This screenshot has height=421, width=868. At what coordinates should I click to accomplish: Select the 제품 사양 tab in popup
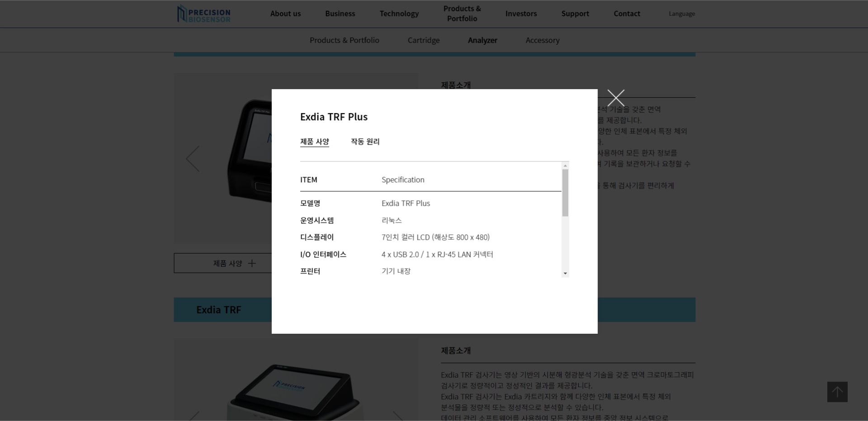315,142
